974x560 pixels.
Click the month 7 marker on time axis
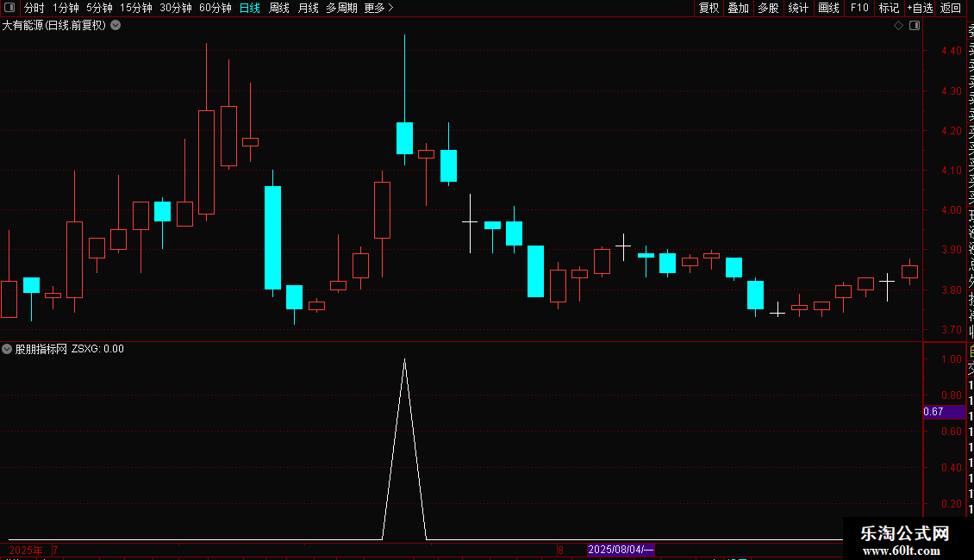(55, 550)
